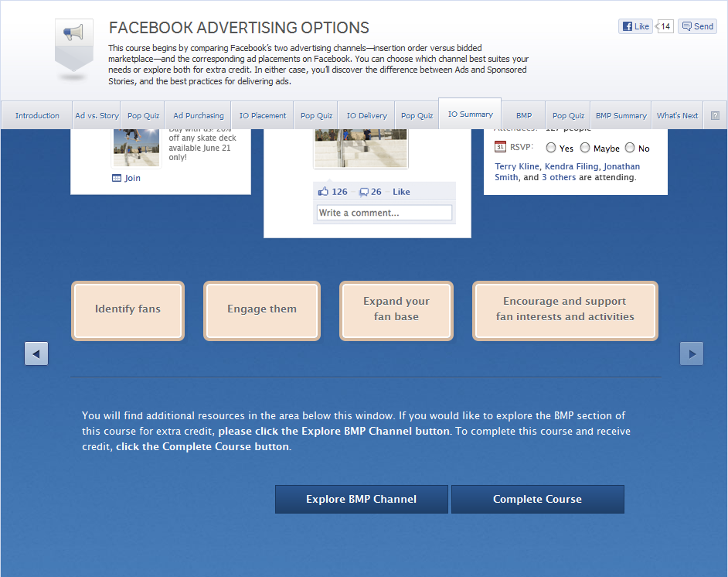Click the Send button

pos(697,26)
